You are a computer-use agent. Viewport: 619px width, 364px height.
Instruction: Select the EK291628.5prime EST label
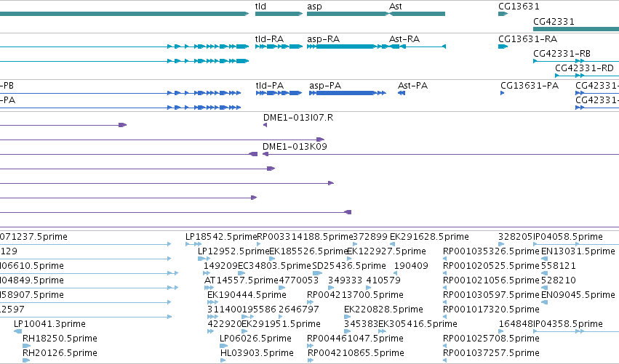tap(429, 237)
